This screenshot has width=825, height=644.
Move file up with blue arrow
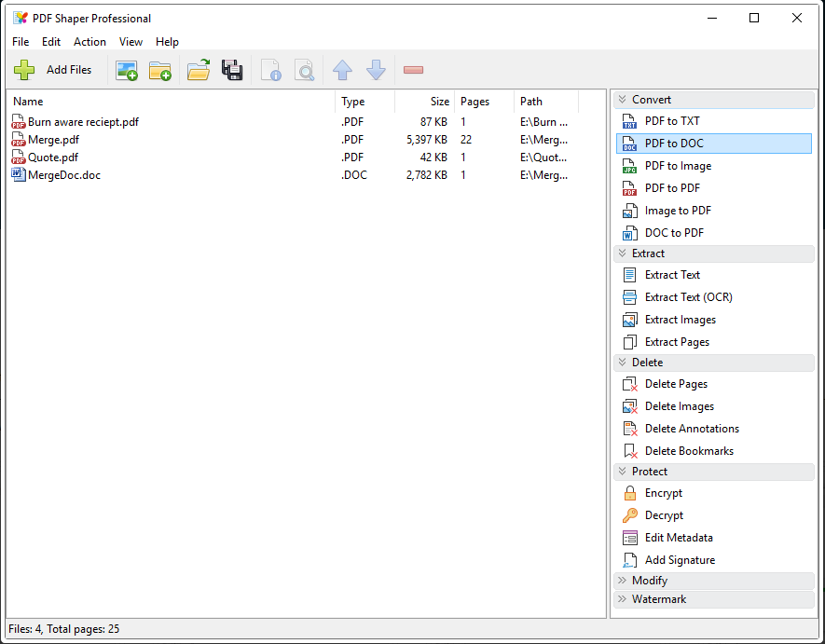tap(342, 70)
